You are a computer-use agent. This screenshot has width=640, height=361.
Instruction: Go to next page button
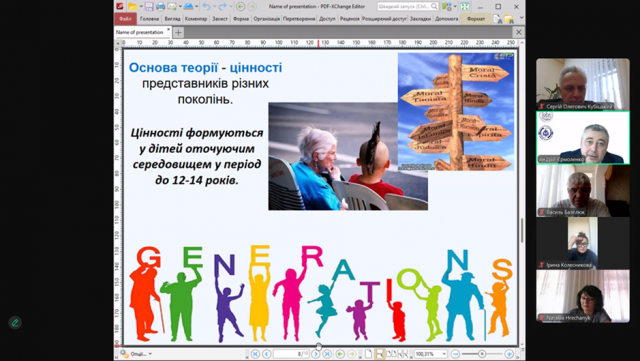(x=316, y=354)
